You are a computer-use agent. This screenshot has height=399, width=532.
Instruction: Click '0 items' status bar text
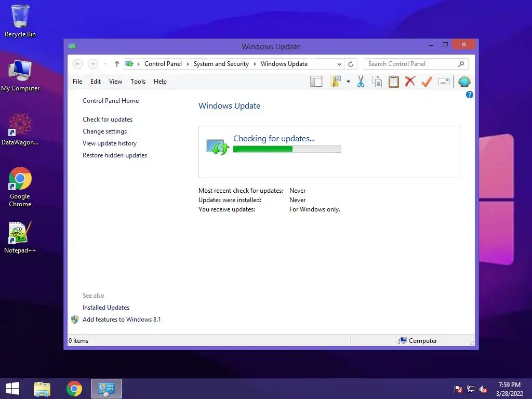point(78,341)
